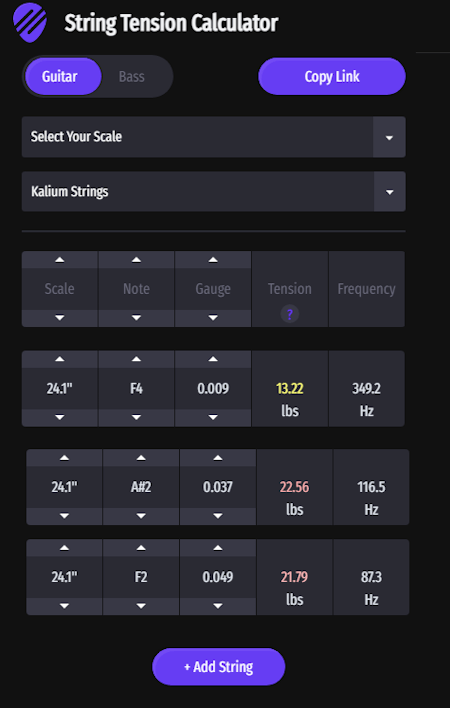Click the guitar pick logo icon
Screen dimensions: 450x708
[30, 22]
